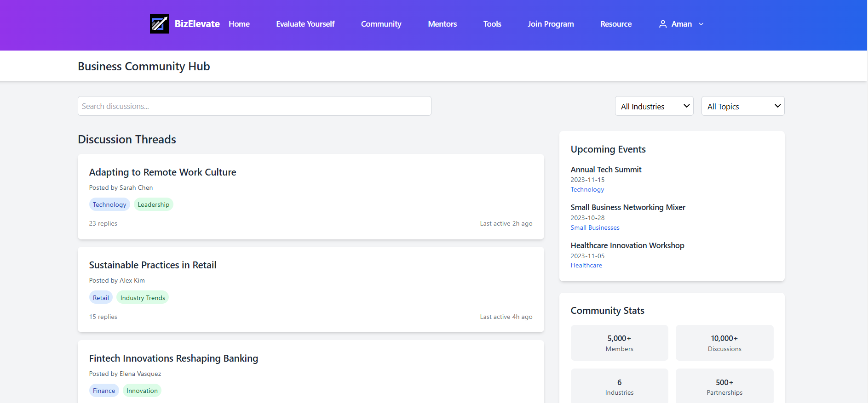
Task: Click 'Posted by Alex Kim'
Action: pyautogui.click(x=117, y=280)
